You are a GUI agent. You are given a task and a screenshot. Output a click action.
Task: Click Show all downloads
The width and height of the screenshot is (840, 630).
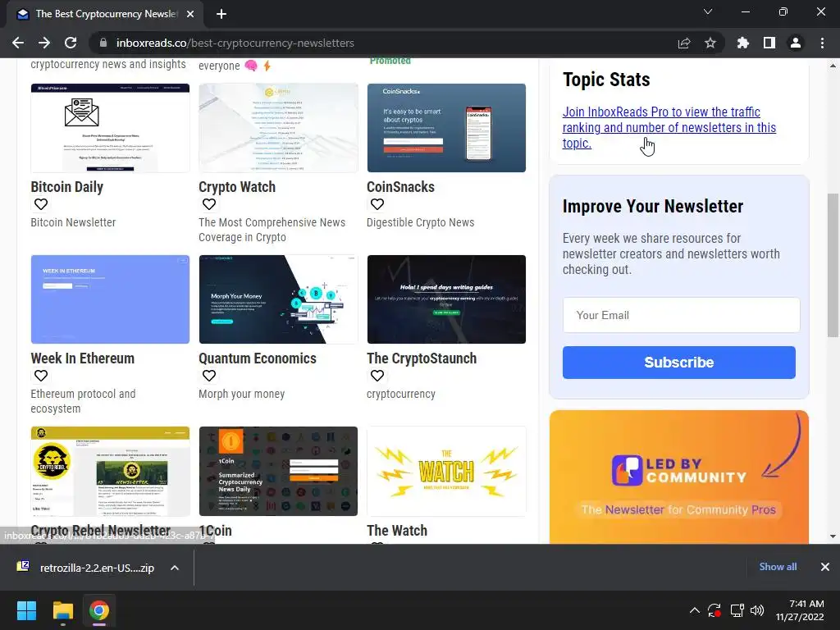(778, 567)
